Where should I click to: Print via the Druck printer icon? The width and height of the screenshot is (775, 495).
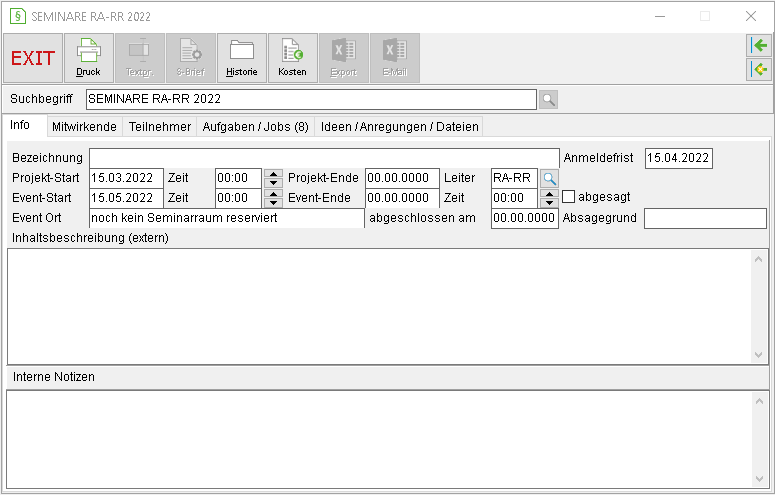tap(89, 58)
